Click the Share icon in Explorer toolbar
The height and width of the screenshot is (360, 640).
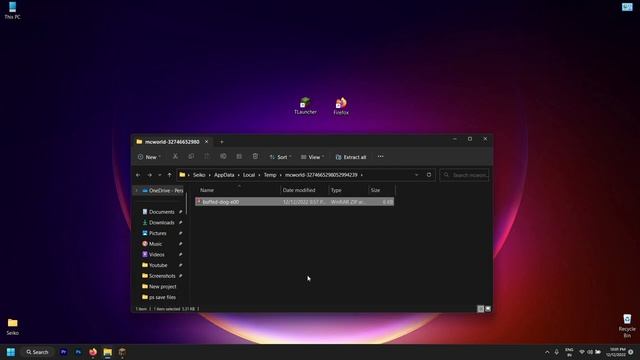point(239,156)
